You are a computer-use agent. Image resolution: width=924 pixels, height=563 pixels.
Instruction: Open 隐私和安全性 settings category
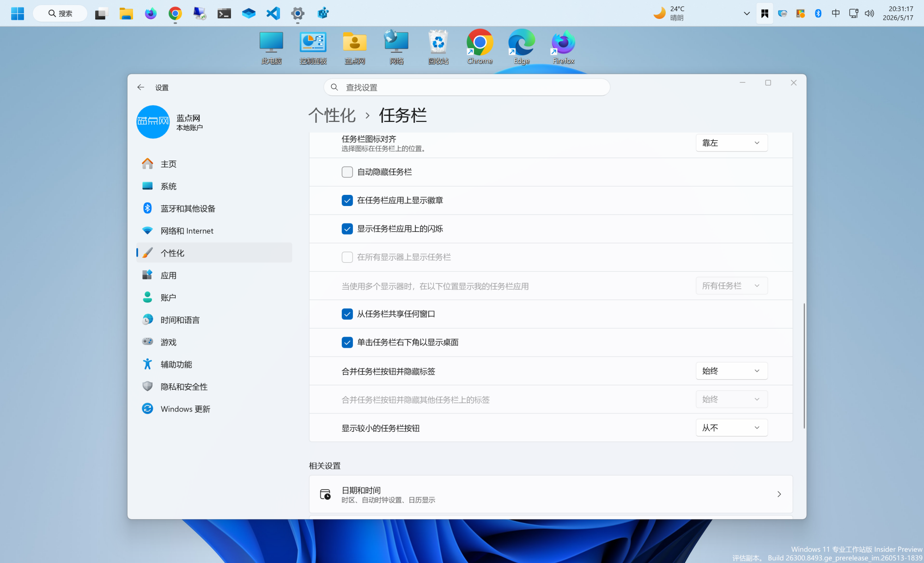click(x=214, y=387)
